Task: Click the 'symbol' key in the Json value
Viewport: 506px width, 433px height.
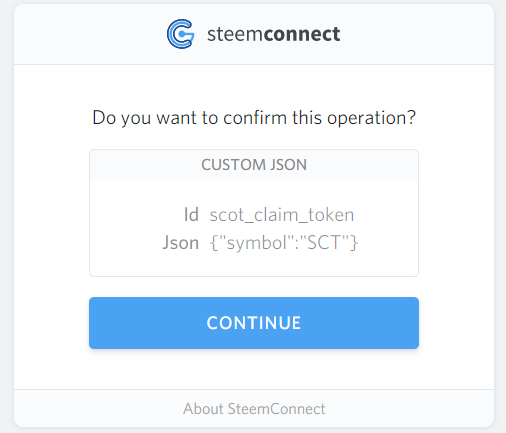Action: 256,243
